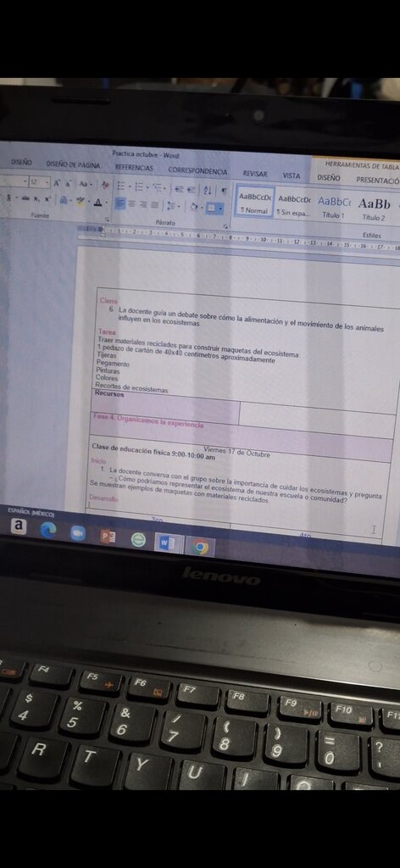Open the Párrafo dialog launcher
Screen dimensions: 400x868
point(225,226)
